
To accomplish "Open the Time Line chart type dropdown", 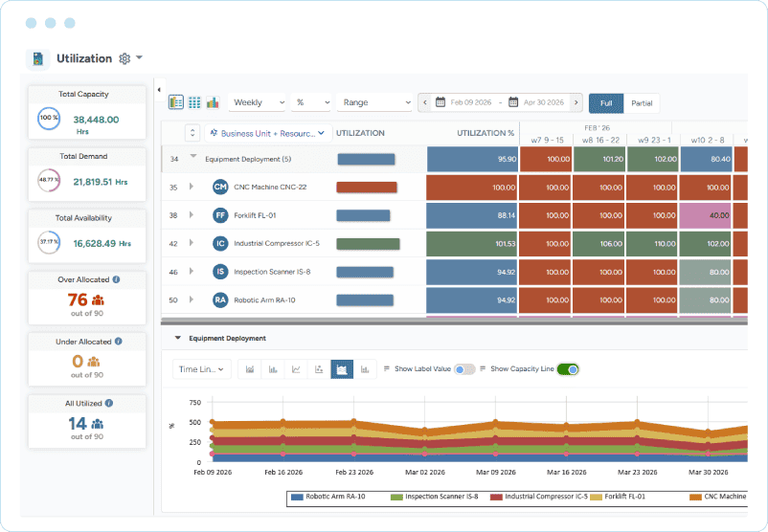I will point(201,369).
